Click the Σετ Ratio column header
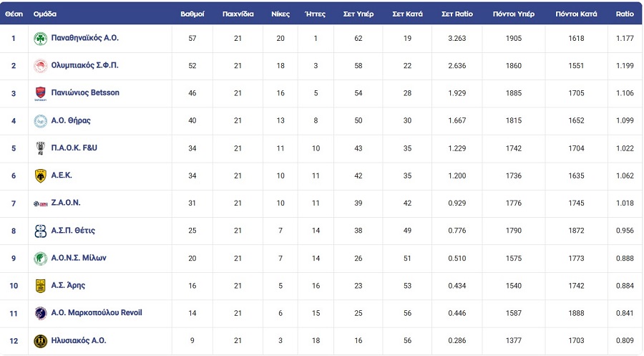Viewport: 644px width, 356px height. [457, 14]
